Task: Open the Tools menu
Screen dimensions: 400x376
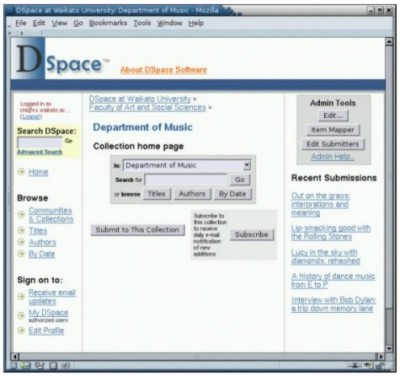Action: (142, 23)
